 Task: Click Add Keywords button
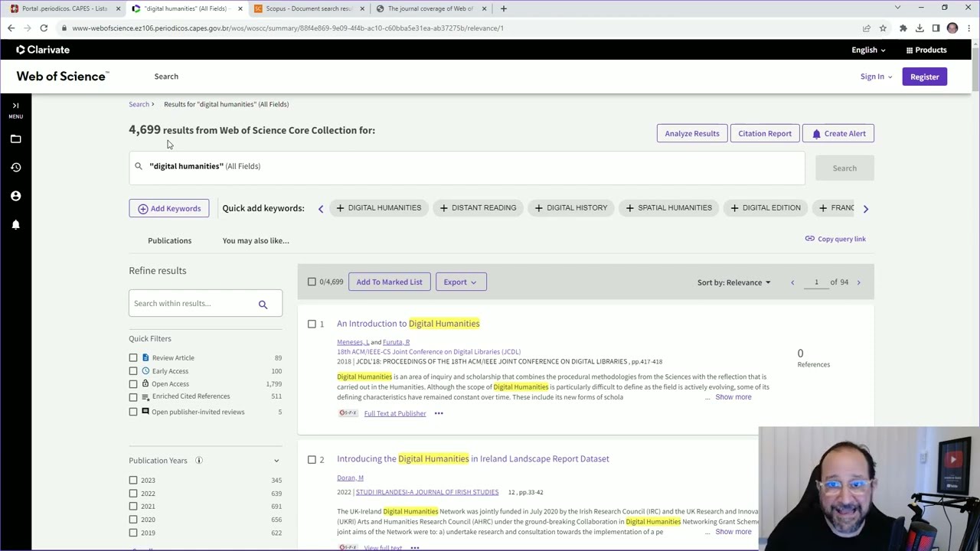tap(169, 209)
